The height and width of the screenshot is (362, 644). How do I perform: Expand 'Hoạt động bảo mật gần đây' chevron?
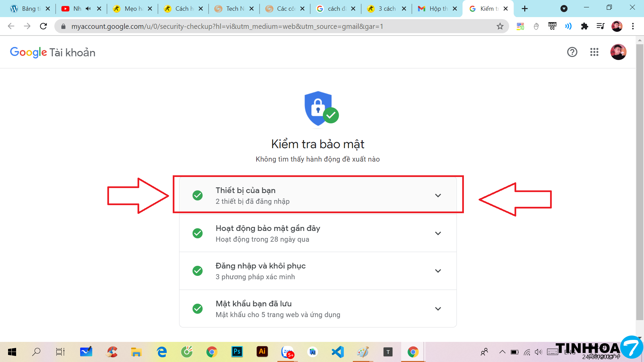click(x=438, y=233)
